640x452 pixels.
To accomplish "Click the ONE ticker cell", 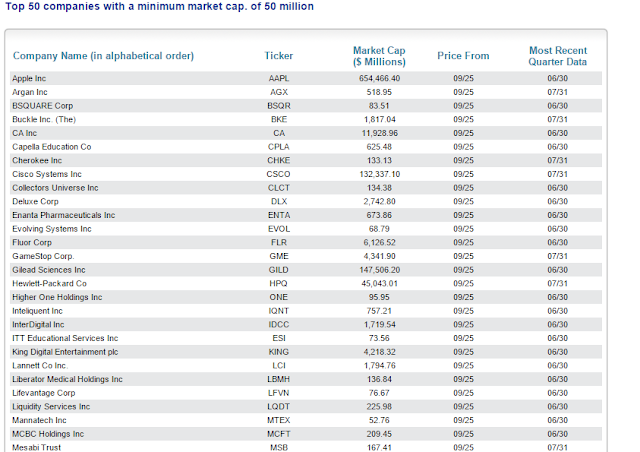I will tap(279, 297).
